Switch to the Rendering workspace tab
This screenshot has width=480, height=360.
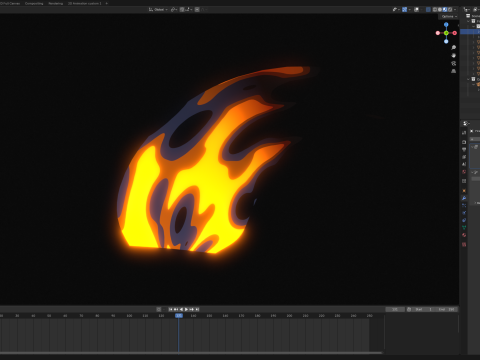tap(56, 3)
